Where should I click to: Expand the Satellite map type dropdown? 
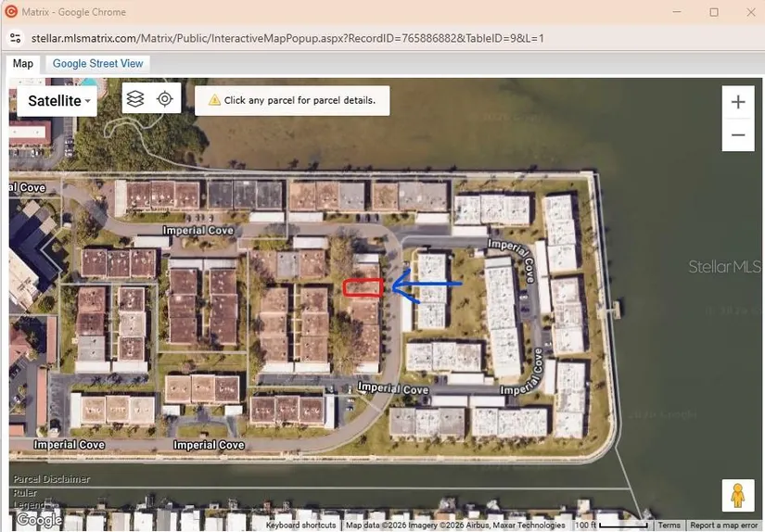[59, 101]
